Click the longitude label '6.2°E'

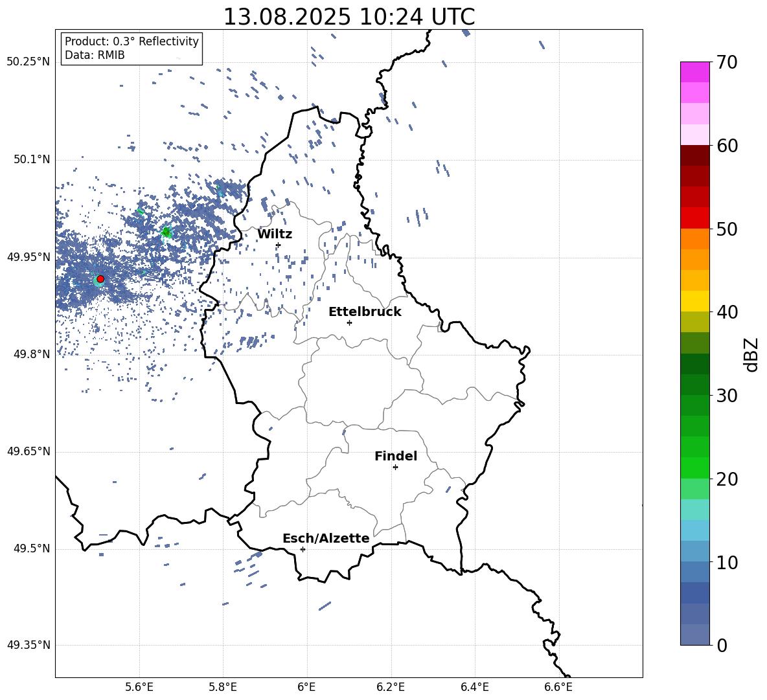391,687
